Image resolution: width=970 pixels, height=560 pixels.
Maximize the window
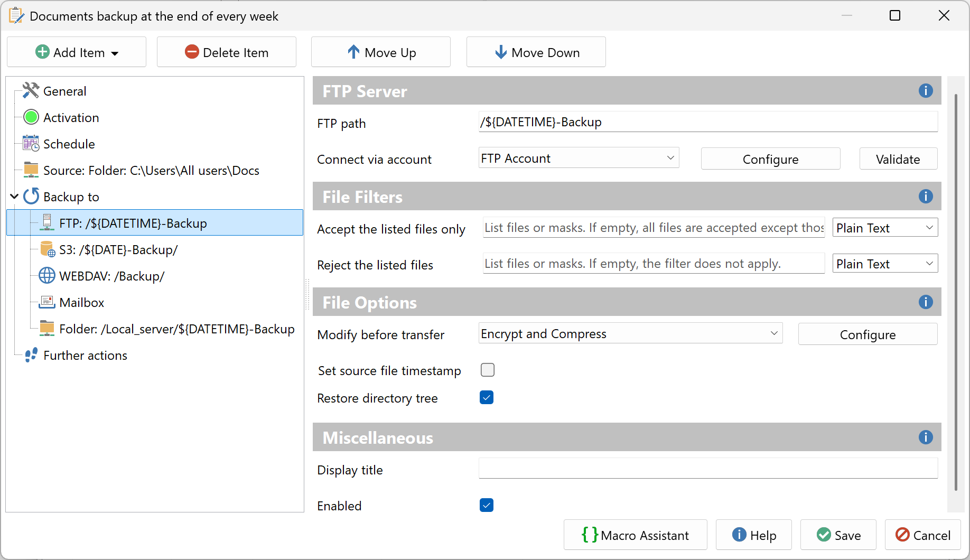[x=895, y=15]
